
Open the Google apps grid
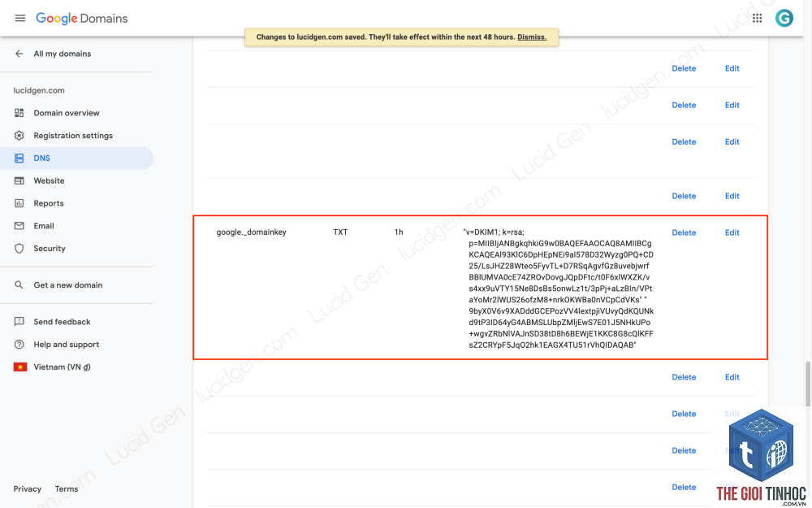(x=757, y=18)
